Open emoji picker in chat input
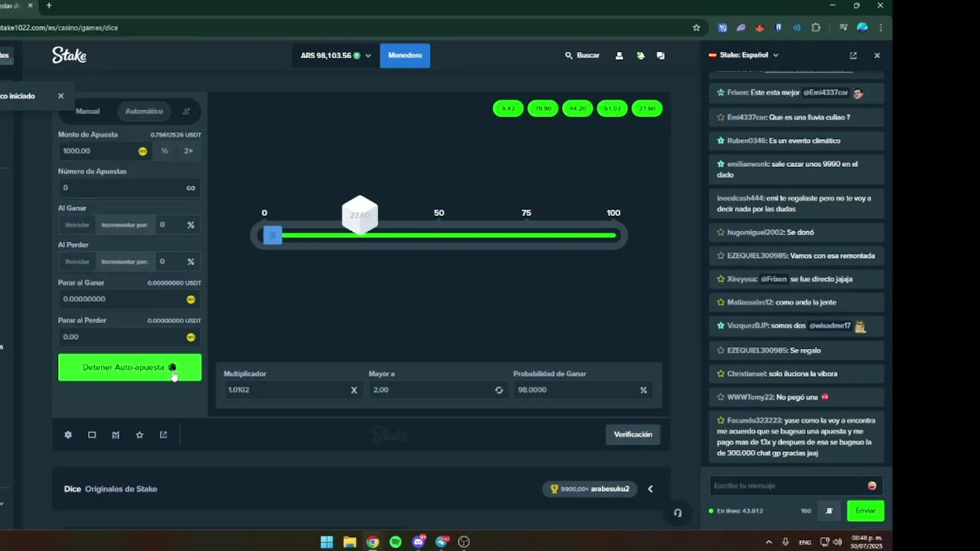 tap(872, 486)
